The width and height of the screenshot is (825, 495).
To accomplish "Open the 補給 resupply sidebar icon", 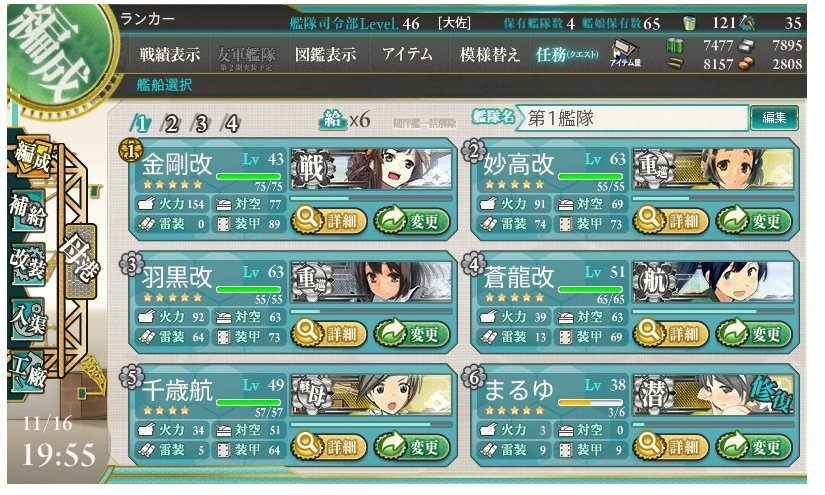I will point(28,210).
